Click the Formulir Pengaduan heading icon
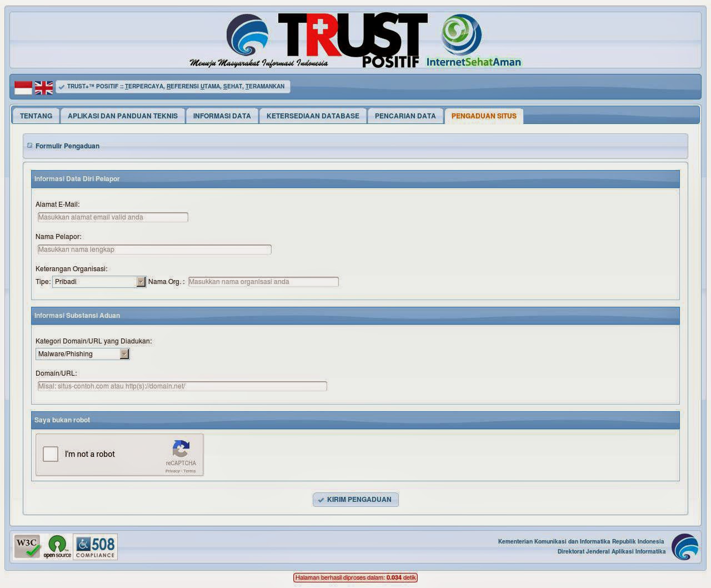 pyautogui.click(x=30, y=146)
